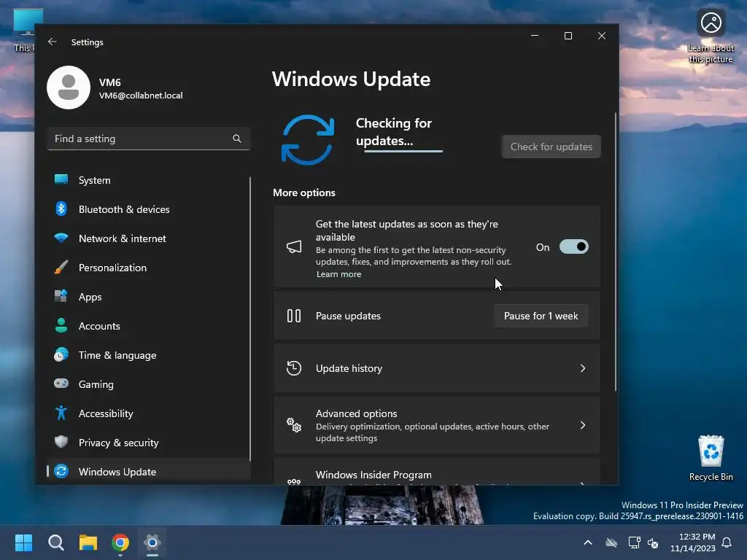747x560 pixels.
Task: Open taskbar Search
Action: 56,542
